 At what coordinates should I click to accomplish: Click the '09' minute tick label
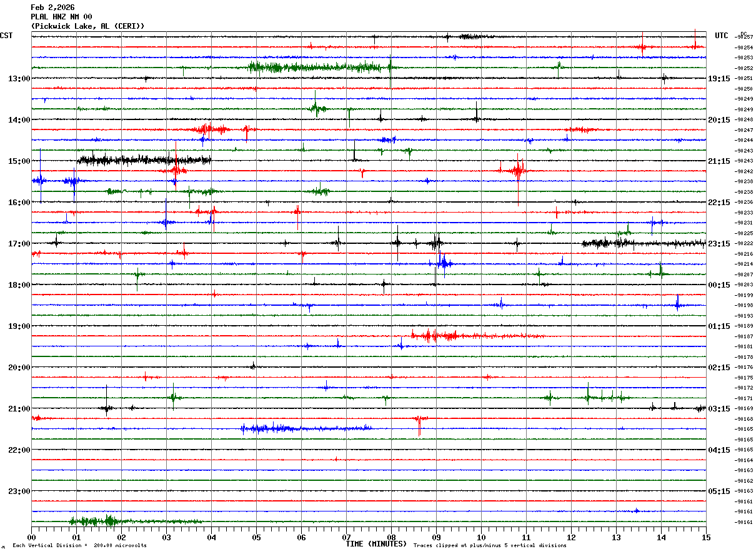pos(437,537)
